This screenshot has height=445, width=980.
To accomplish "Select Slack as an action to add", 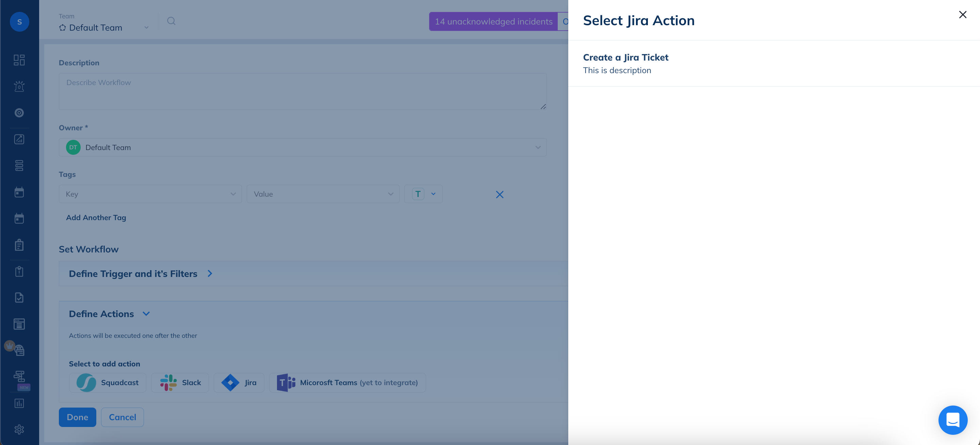I will click(180, 383).
